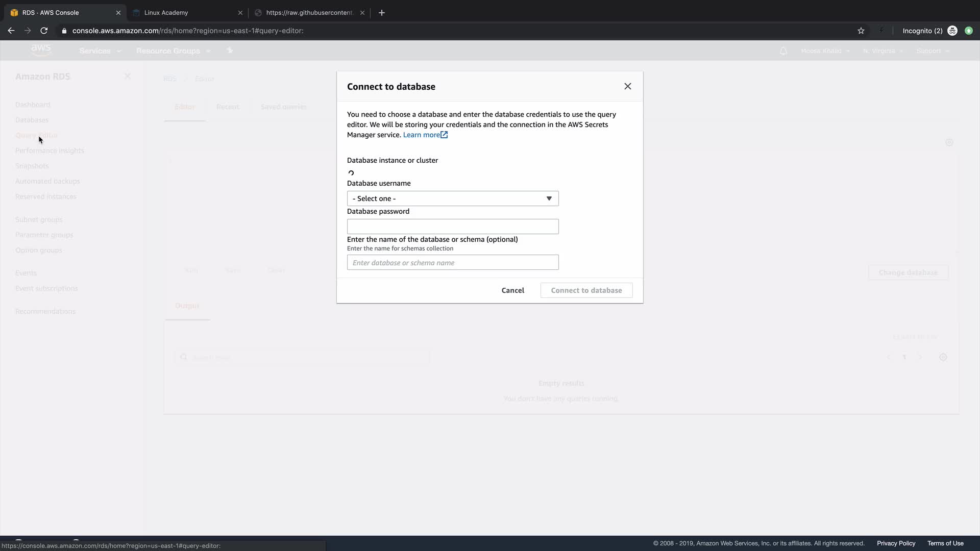Screen dimensions: 980x551
Task: Click the browser reload icon
Action: click(44, 31)
